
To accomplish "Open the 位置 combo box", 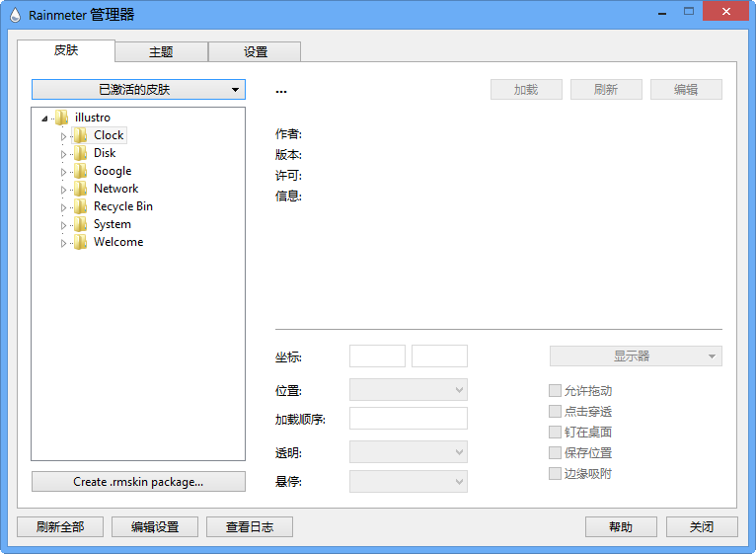I will [x=409, y=390].
